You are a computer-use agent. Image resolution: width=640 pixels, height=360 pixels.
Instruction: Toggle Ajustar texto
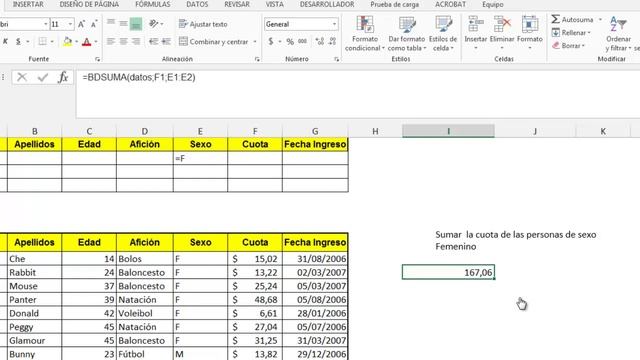point(203,24)
